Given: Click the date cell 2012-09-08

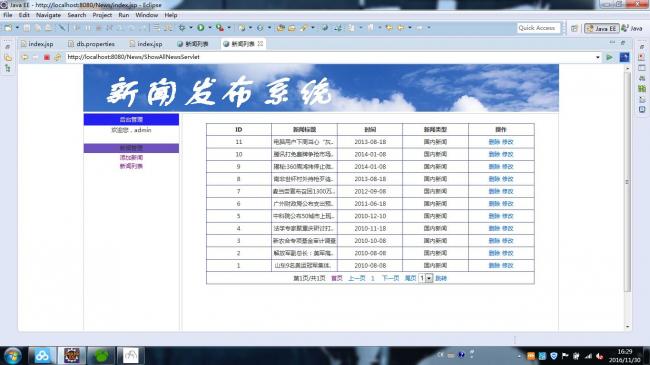Looking at the screenshot, I should tap(370, 191).
